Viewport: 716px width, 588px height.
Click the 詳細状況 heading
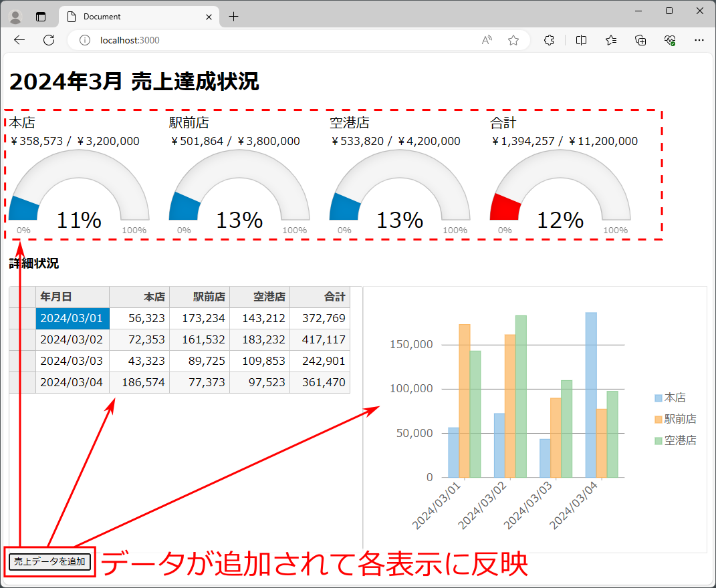[34, 263]
